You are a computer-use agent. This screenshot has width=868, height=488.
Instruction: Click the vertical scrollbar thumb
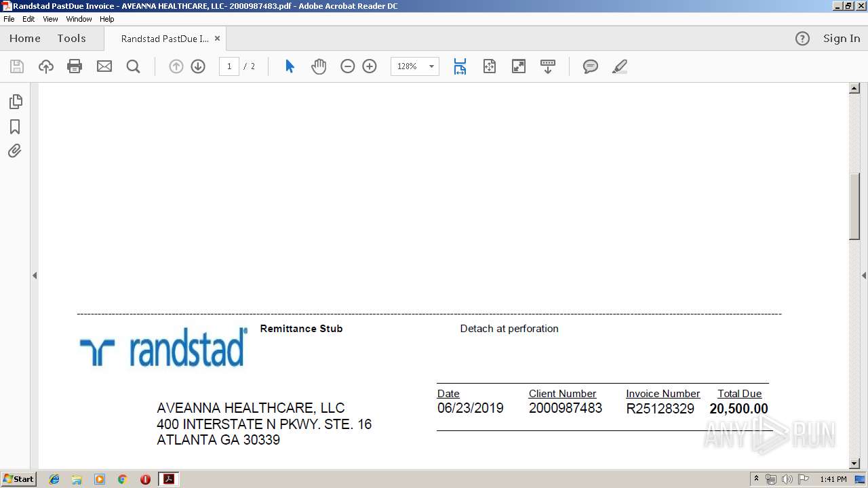(854, 207)
